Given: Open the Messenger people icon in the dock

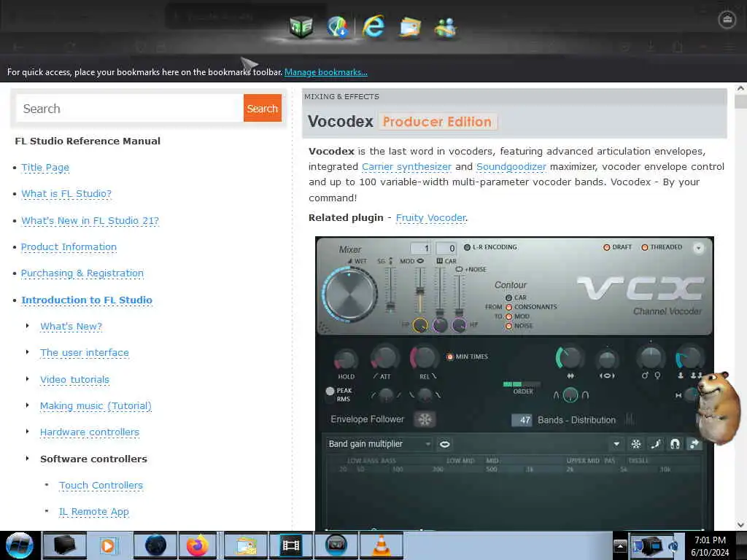Looking at the screenshot, I should [x=446, y=28].
